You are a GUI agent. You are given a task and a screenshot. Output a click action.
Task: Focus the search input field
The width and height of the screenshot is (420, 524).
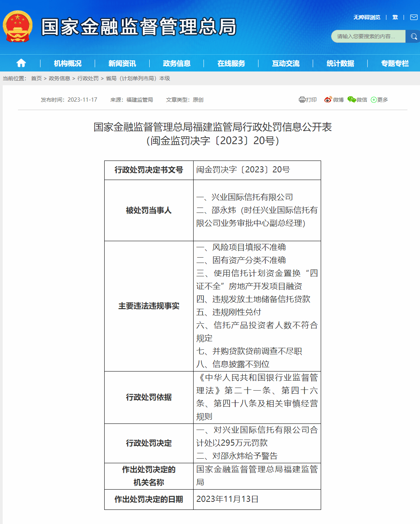(368, 36)
